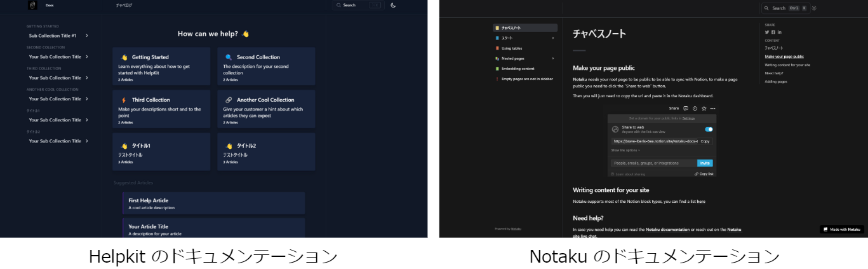
Task: Share the page on Facebook
Action: coord(773,32)
